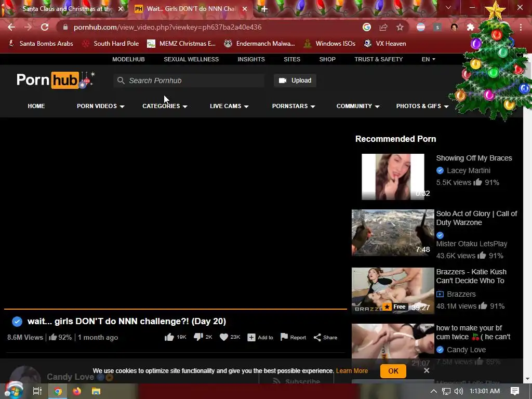Click the tab search chevron button
The width and height of the screenshot is (532, 399).
[448, 7]
